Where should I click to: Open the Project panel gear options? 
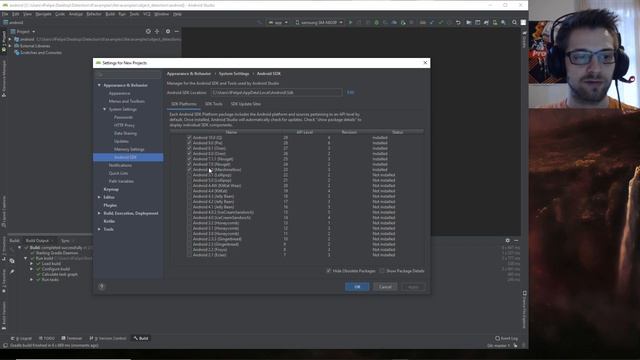(x=168, y=31)
